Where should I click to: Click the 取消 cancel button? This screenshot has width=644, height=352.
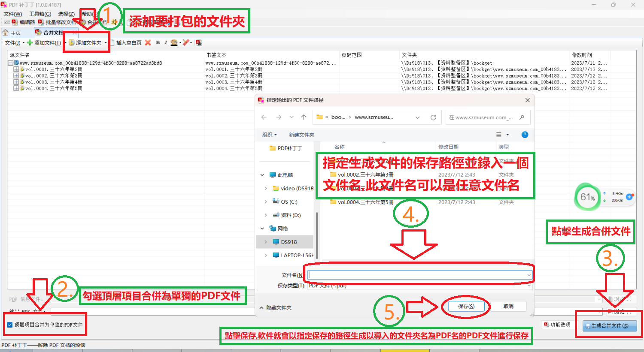tap(508, 306)
